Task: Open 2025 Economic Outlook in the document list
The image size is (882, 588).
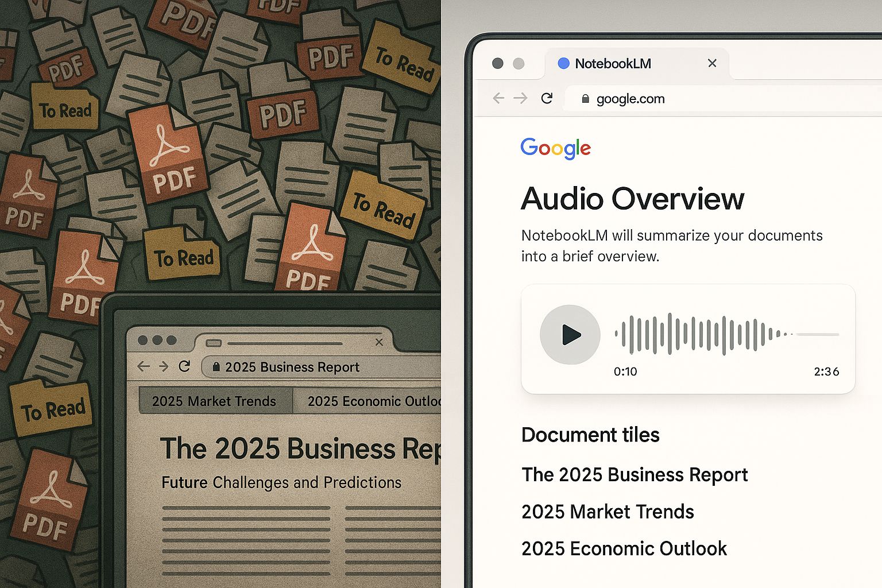Action: click(624, 548)
